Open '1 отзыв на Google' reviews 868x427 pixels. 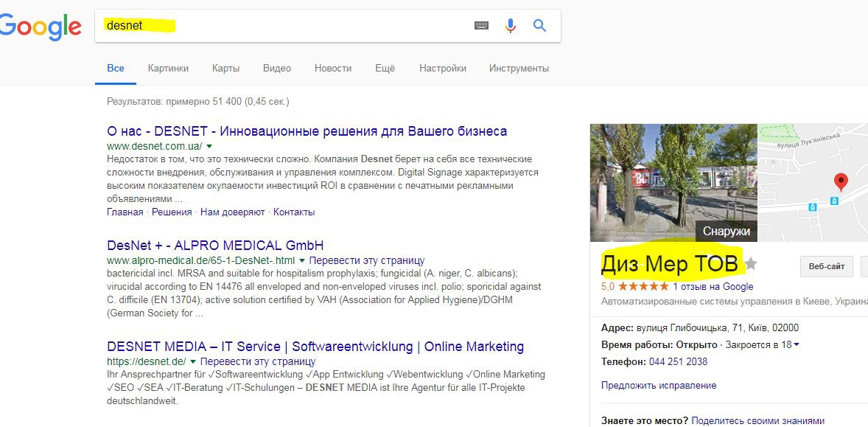713,287
